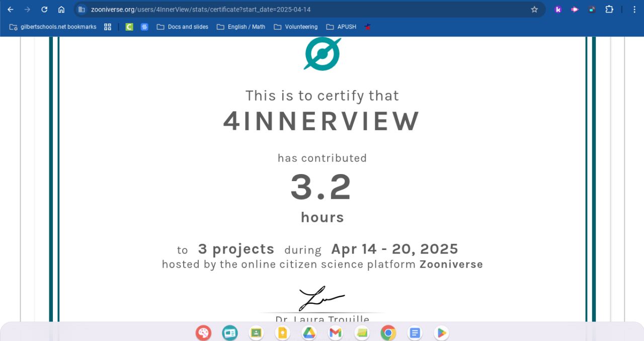Click the bold Zooniverse platform name
The height and width of the screenshot is (341, 644).
point(451,265)
